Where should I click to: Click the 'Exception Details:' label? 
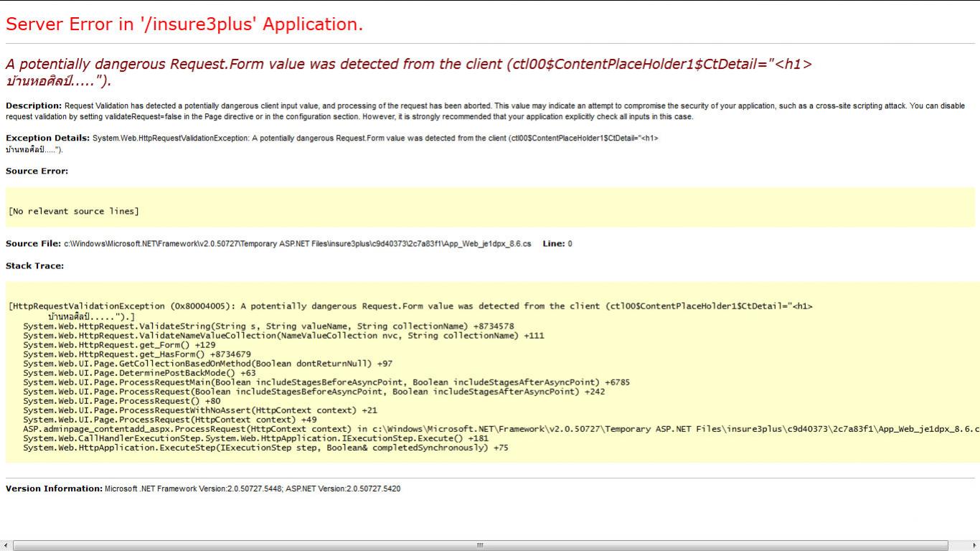[x=47, y=138]
